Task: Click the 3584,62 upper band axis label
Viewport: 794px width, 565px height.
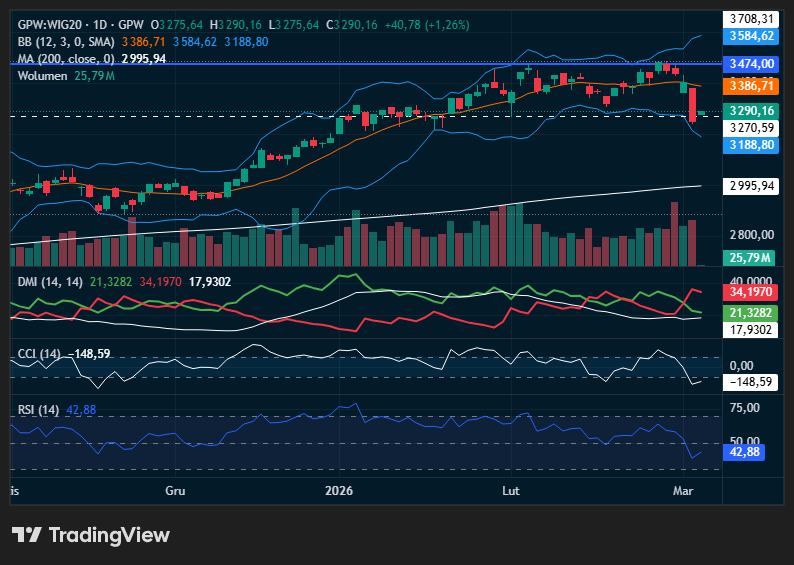Action: click(x=752, y=36)
